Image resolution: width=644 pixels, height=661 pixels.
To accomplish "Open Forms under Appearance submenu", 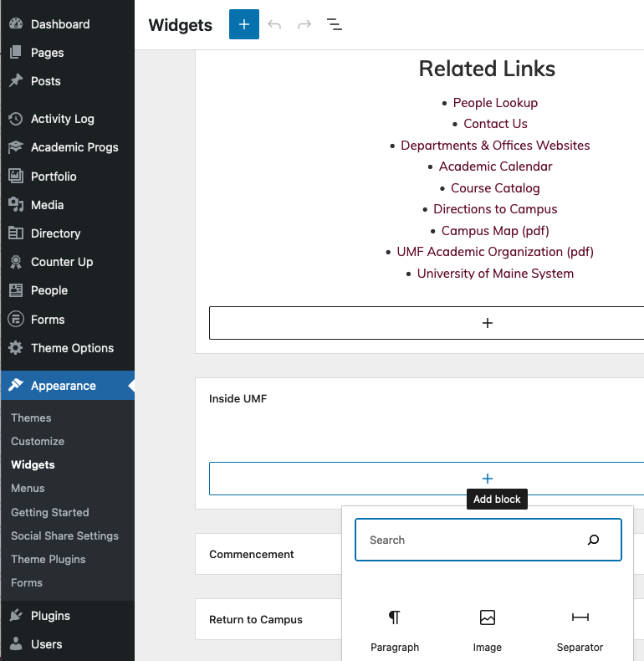I will pyautogui.click(x=27, y=582).
